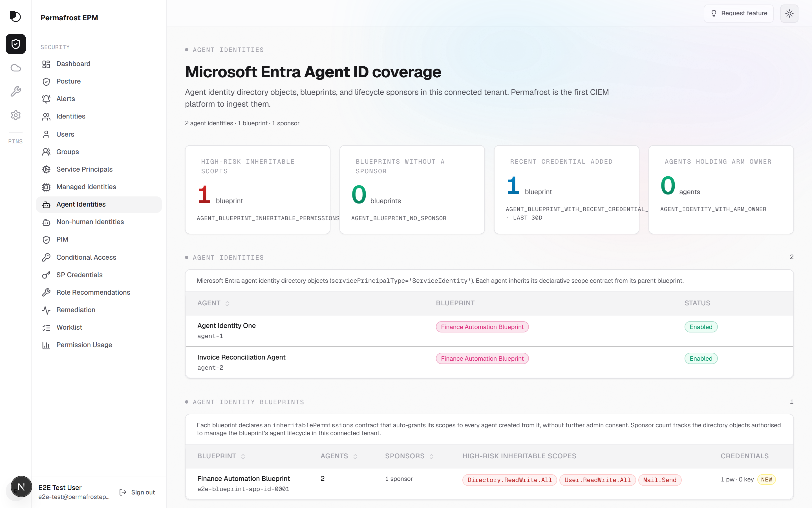This screenshot has width=812, height=508.
Task: Click the Enabled status badge for agent-2
Action: 701,358
